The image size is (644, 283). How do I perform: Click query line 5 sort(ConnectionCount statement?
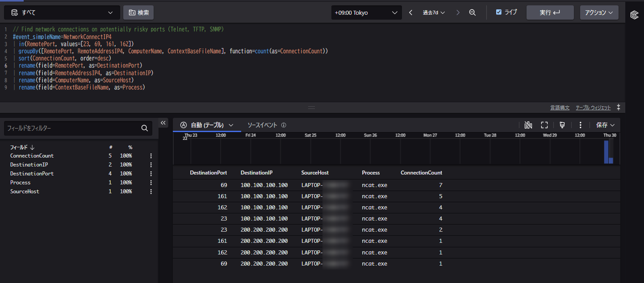coord(64,58)
